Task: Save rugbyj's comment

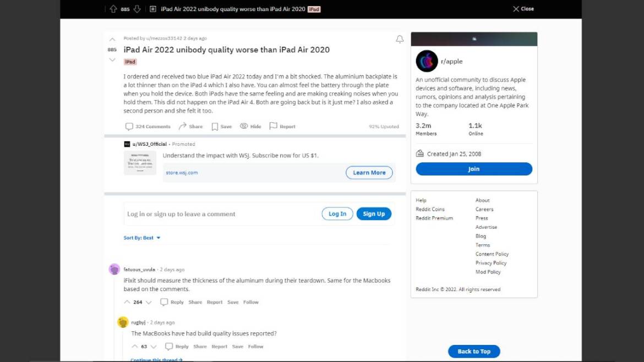Action: coord(237,347)
